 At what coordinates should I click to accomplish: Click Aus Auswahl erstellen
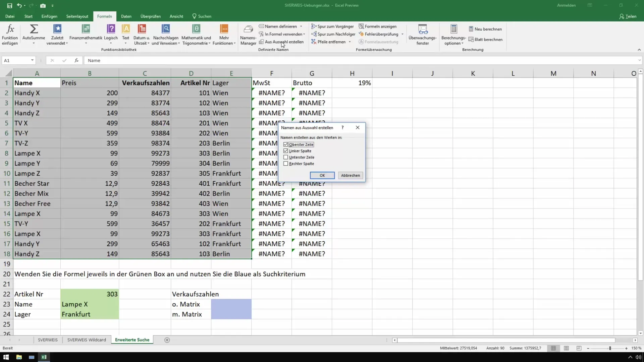[281, 42]
